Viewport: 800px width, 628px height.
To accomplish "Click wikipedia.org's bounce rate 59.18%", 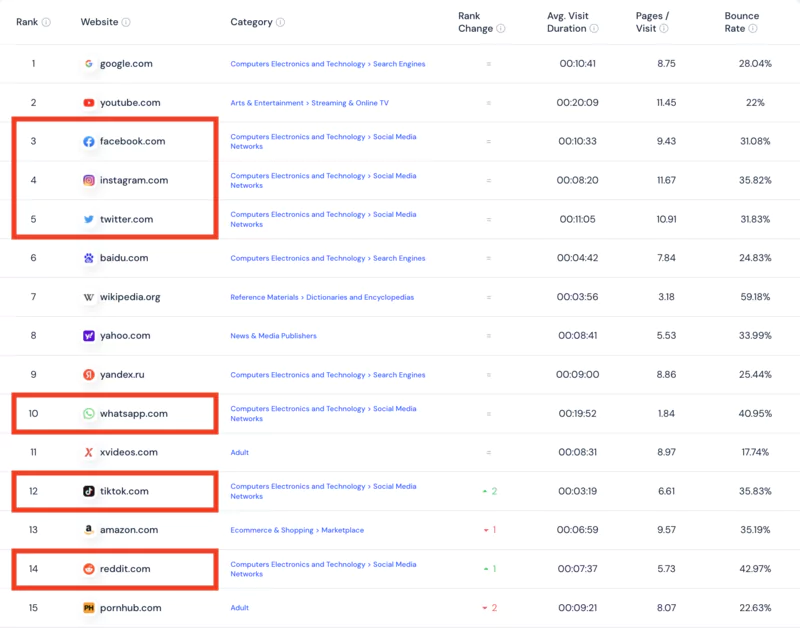I will click(755, 297).
